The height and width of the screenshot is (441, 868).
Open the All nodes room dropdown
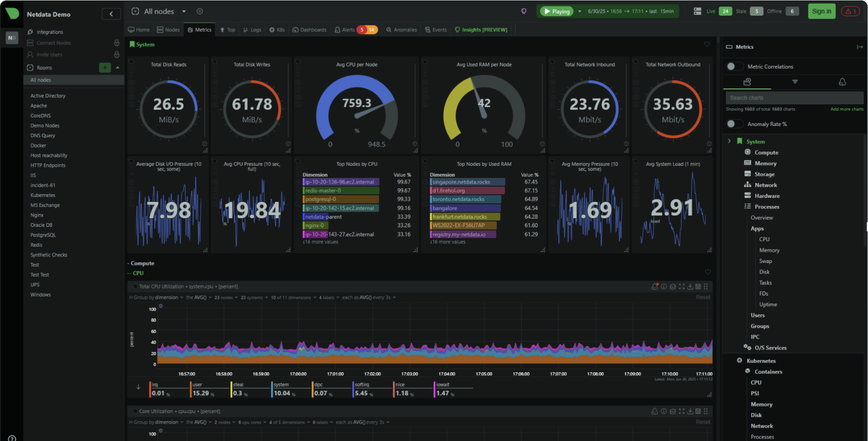(184, 11)
